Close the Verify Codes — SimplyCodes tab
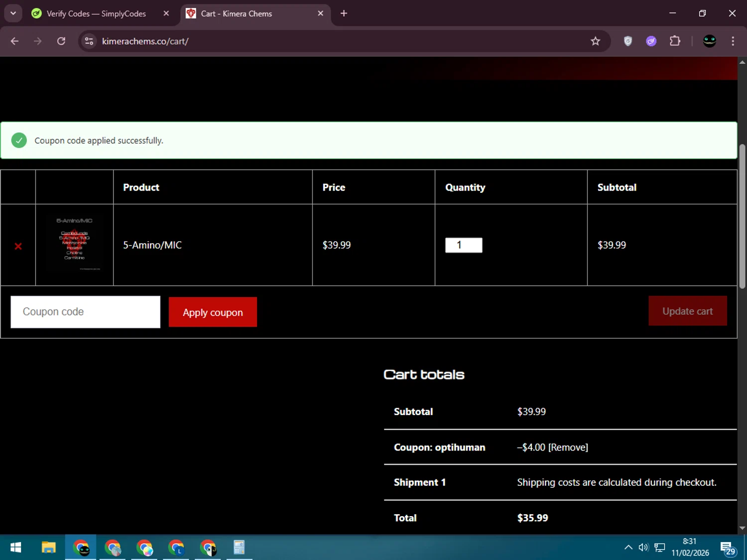 point(166,13)
